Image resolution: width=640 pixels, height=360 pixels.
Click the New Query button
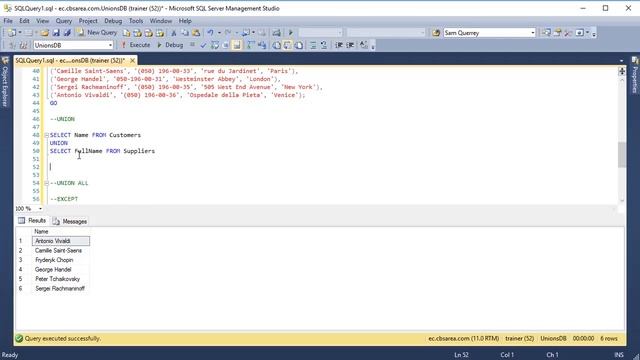(97, 33)
